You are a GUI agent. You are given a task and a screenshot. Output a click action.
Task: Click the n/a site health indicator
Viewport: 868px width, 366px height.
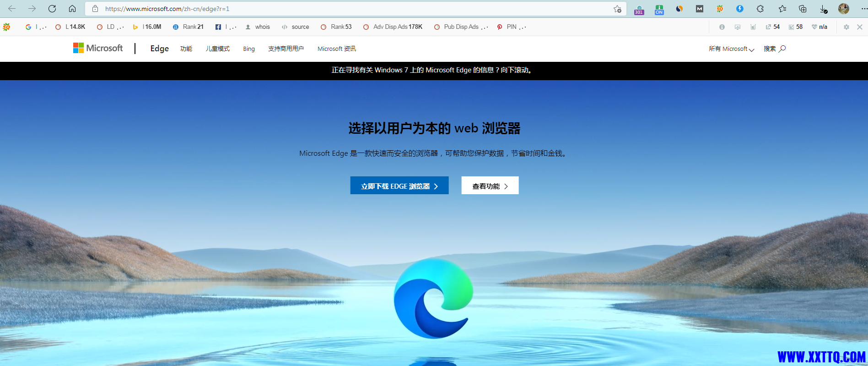[819, 27]
